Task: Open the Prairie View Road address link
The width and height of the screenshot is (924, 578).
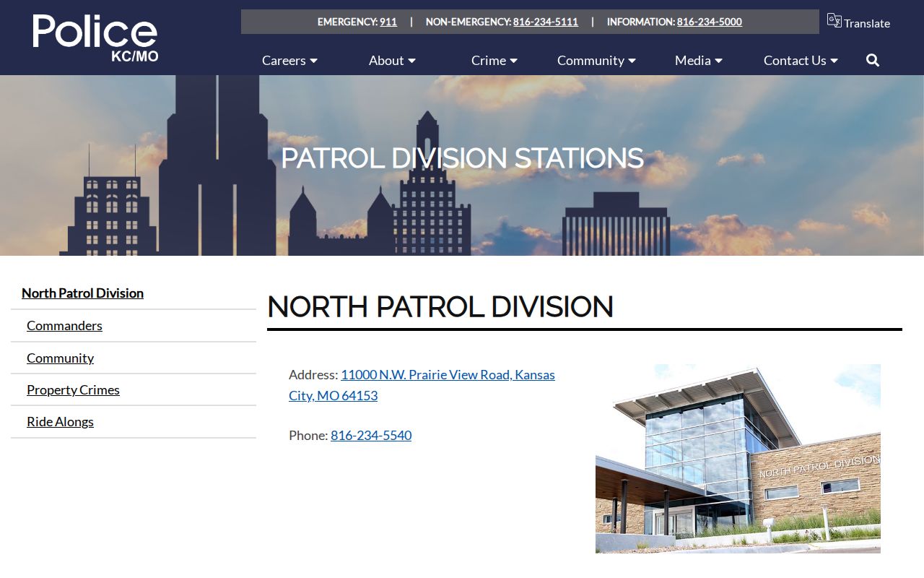Action: (x=422, y=385)
